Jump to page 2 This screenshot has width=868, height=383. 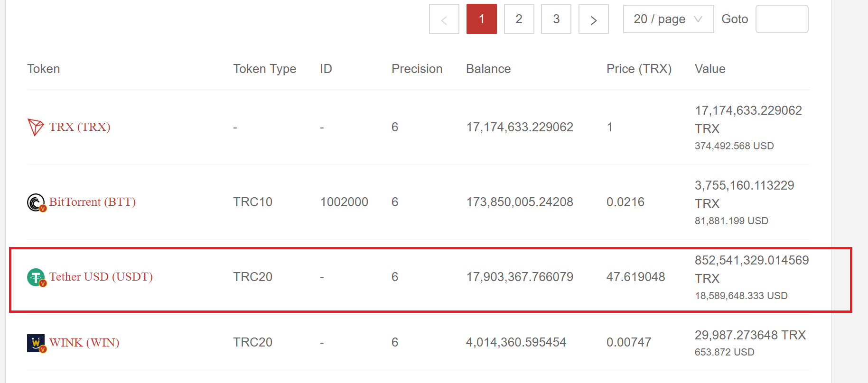pos(519,19)
